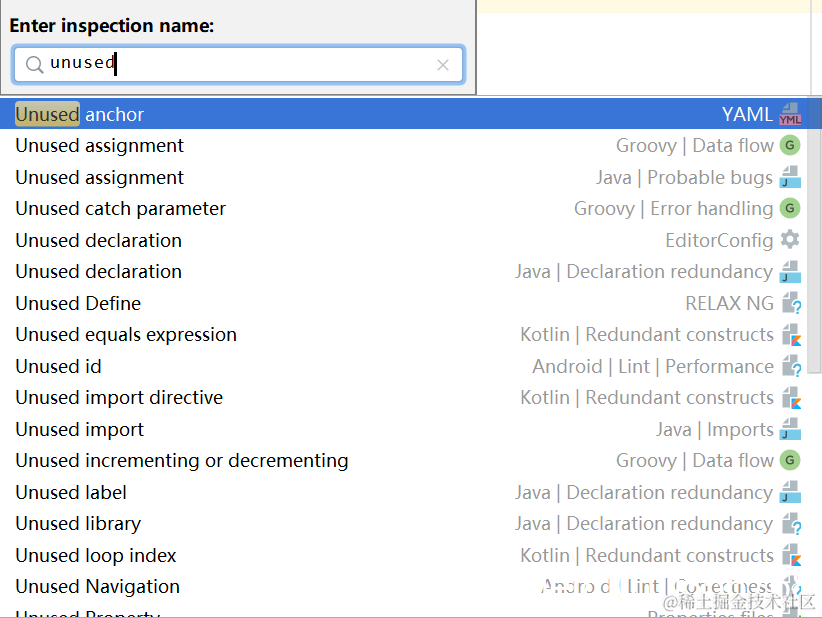Choose the Unused loop index inspection
822x618 pixels.
tap(96, 556)
